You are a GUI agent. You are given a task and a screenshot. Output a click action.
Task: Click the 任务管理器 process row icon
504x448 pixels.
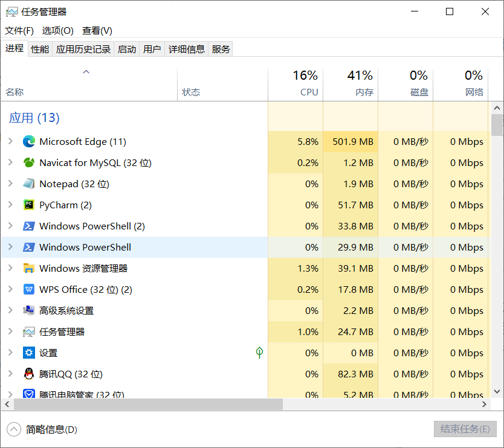coord(29,331)
